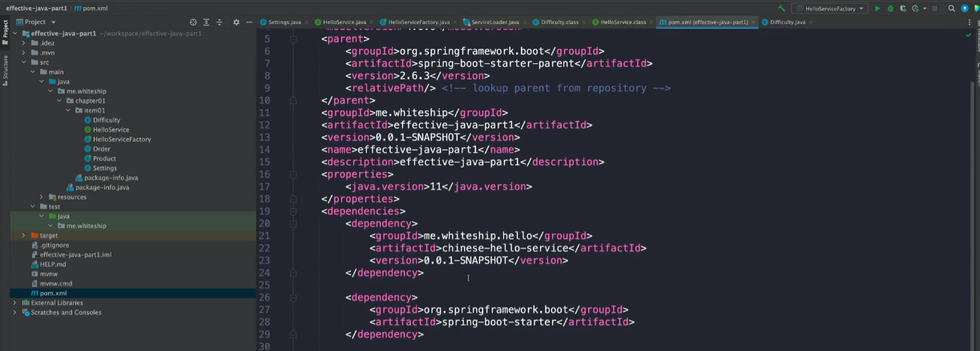Click the profiler run icon
Image resolution: width=980 pixels, height=351 pixels.
tap(915, 8)
